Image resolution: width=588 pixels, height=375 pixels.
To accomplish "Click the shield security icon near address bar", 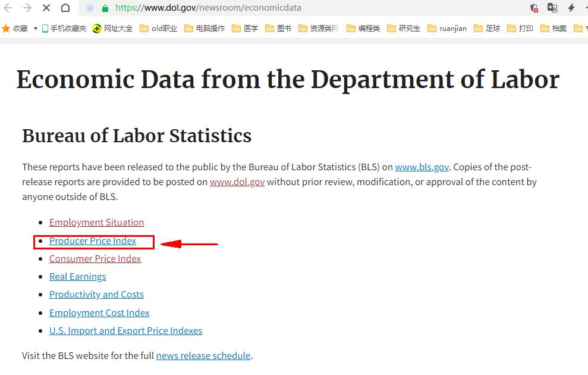I will click(534, 8).
